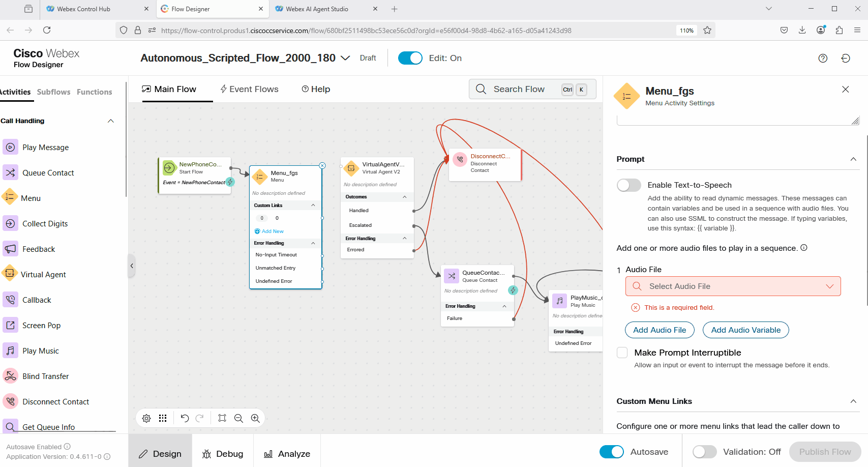Click the Add Audio File button
The width and height of the screenshot is (868, 467).
coord(659,330)
